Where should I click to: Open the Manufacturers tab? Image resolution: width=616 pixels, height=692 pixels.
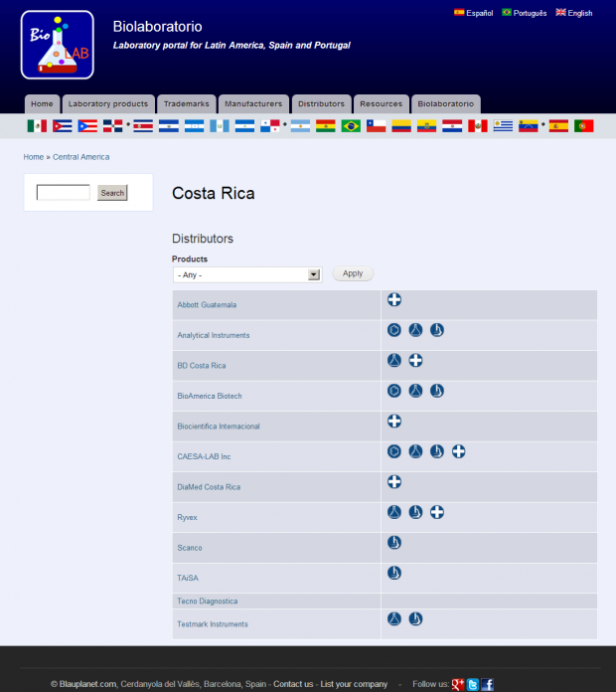click(x=253, y=104)
